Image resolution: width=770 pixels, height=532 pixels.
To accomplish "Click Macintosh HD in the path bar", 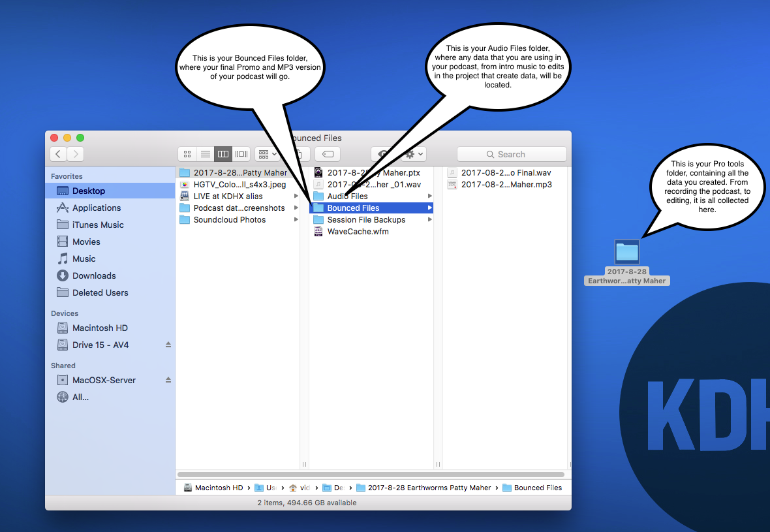I will 218,488.
